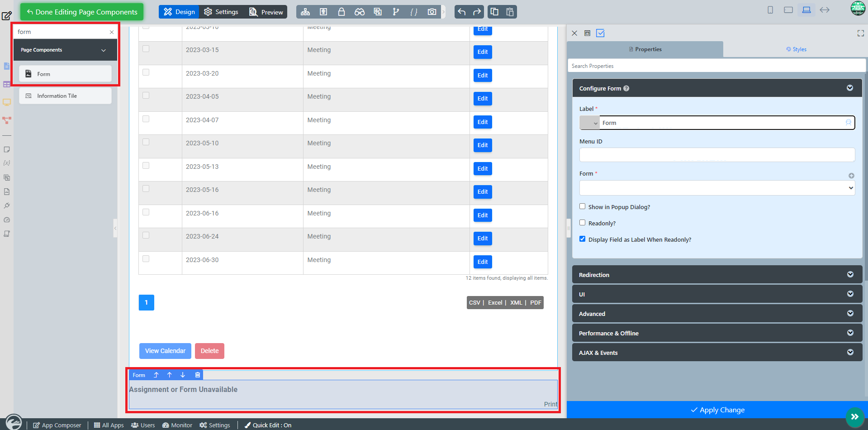The height and width of the screenshot is (430, 868).
Task: Open the translation icon in top toolbar
Action: [378, 12]
